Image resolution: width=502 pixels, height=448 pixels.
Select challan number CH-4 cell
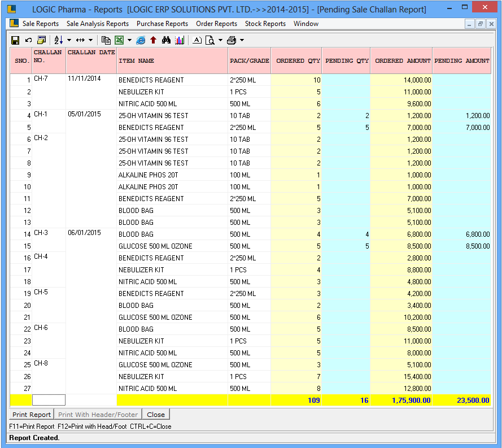point(49,270)
